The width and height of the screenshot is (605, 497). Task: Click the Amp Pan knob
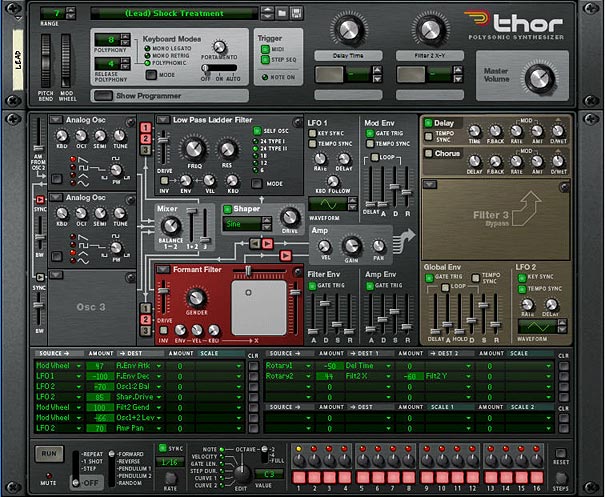click(379, 246)
